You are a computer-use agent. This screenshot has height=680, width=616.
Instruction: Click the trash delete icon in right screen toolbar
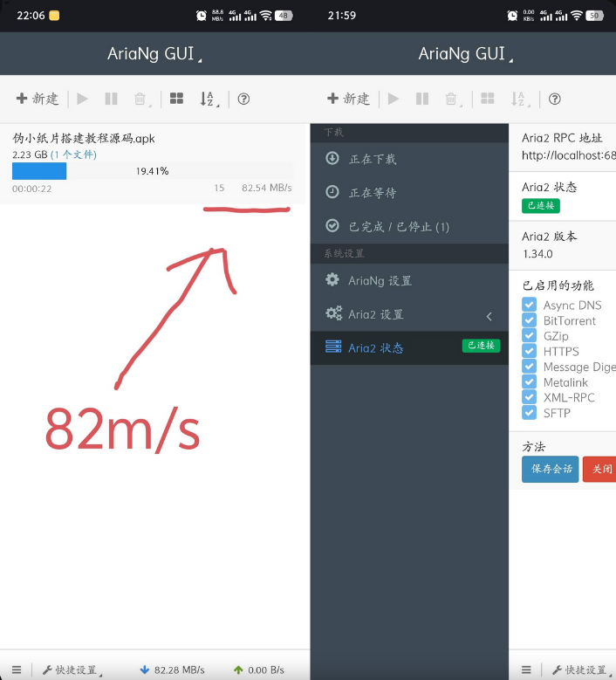[x=452, y=99]
